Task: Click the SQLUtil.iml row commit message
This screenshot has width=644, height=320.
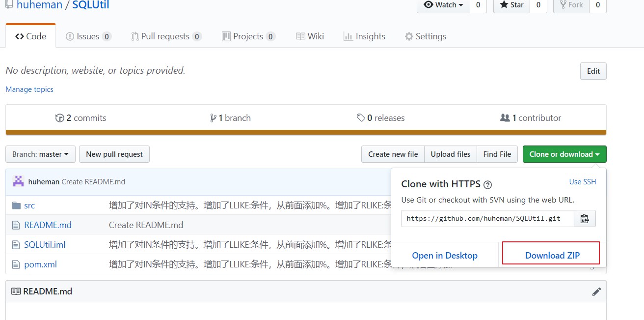Action: (x=250, y=245)
